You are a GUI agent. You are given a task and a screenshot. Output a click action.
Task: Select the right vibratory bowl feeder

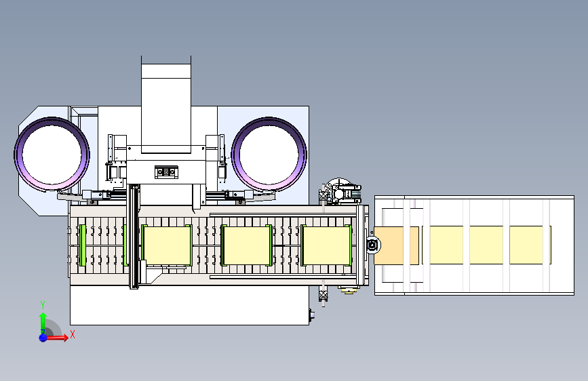coord(269,154)
